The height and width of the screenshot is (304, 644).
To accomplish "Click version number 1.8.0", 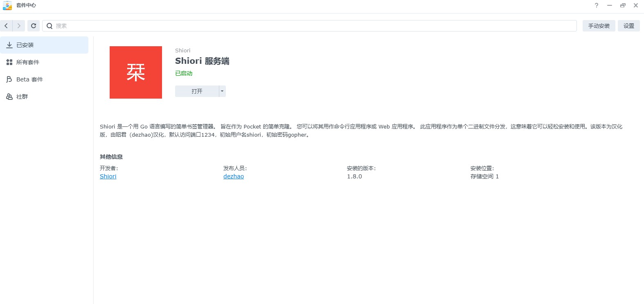I will click(x=354, y=176).
